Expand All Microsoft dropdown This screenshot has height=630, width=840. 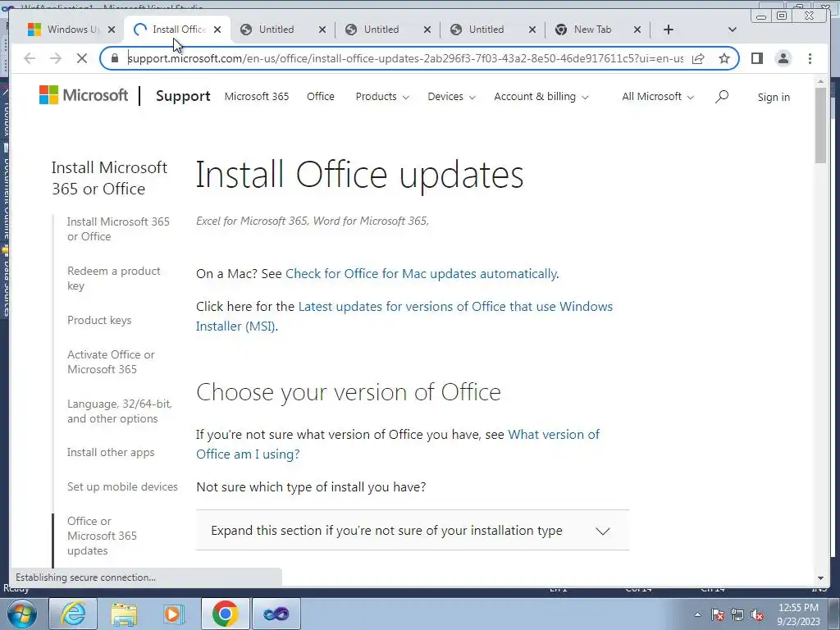pos(657,97)
